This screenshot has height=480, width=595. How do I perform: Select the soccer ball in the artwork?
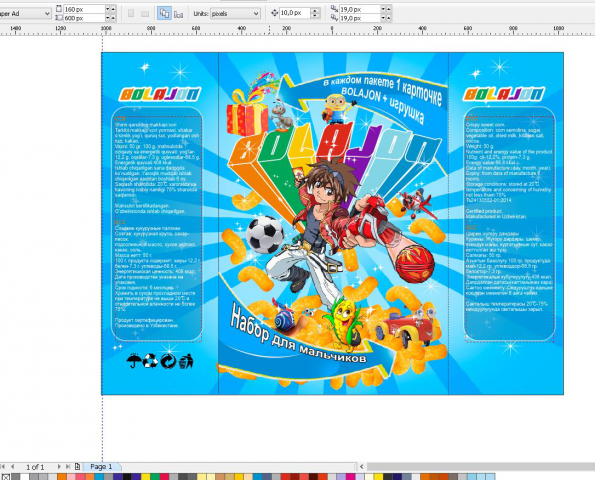(x=264, y=234)
